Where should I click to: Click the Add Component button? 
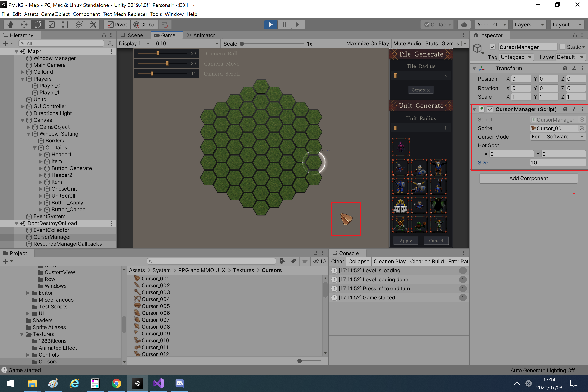coord(528,178)
